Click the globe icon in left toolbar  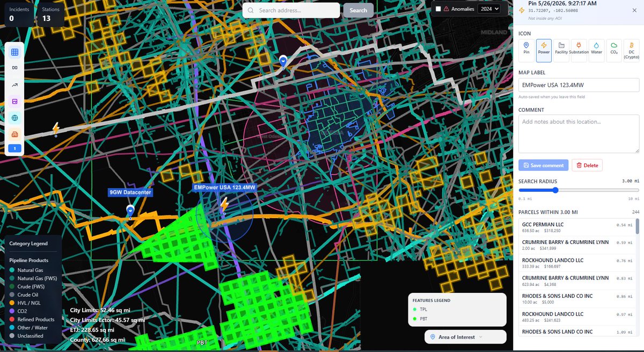pyautogui.click(x=14, y=118)
